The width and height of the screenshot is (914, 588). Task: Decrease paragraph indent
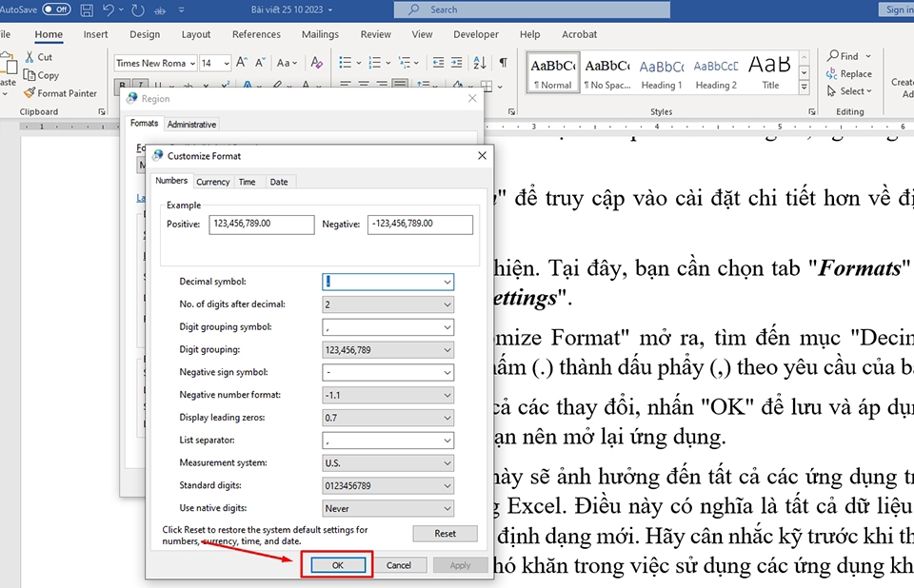438,63
